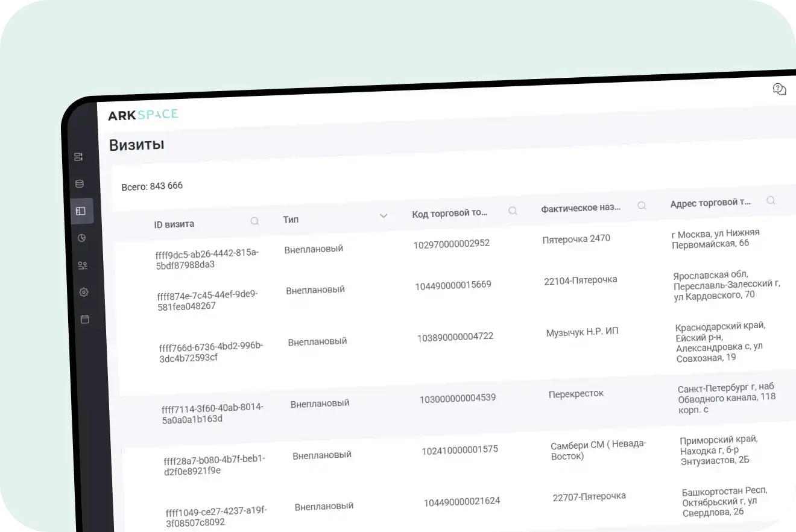Viewport: 796px width, 532px height.
Task: Click the ID визита column header
Action: click(174, 224)
